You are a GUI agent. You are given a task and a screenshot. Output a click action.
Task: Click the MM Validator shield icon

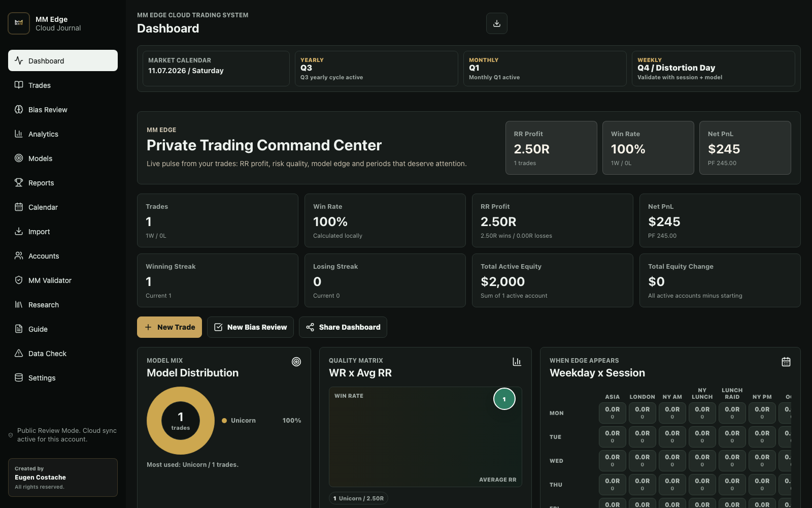coord(19,280)
